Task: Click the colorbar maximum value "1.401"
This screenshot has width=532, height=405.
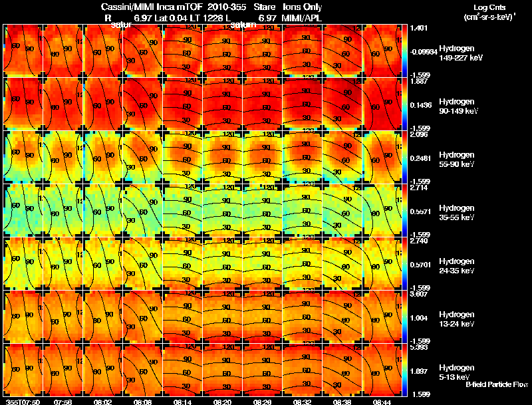Action: pos(419,28)
